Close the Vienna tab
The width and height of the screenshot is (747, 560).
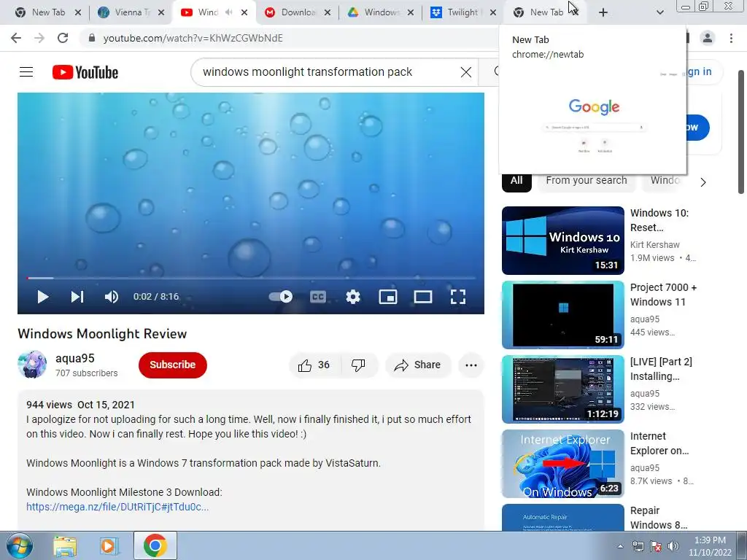161,12
